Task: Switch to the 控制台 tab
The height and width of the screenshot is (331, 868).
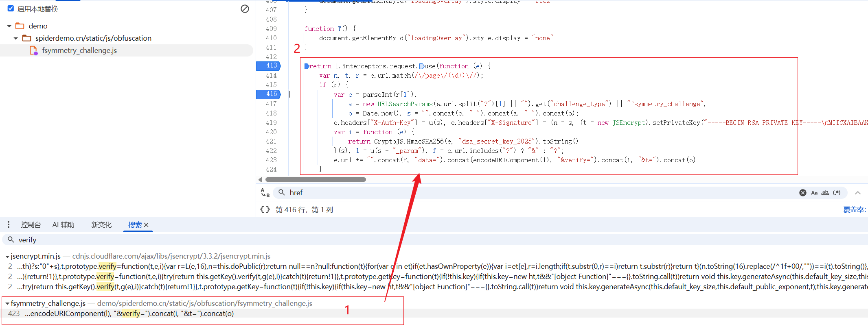Action: point(31,225)
